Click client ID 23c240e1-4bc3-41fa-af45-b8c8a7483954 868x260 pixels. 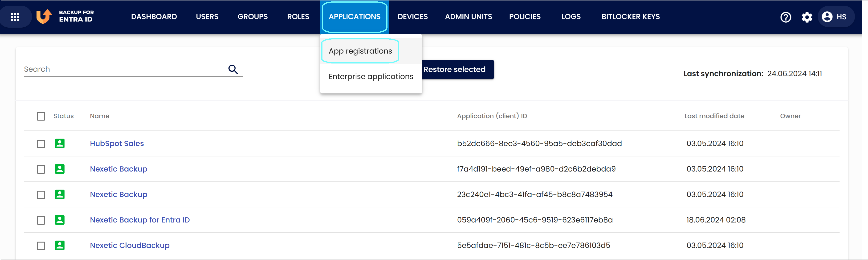pos(535,194)
